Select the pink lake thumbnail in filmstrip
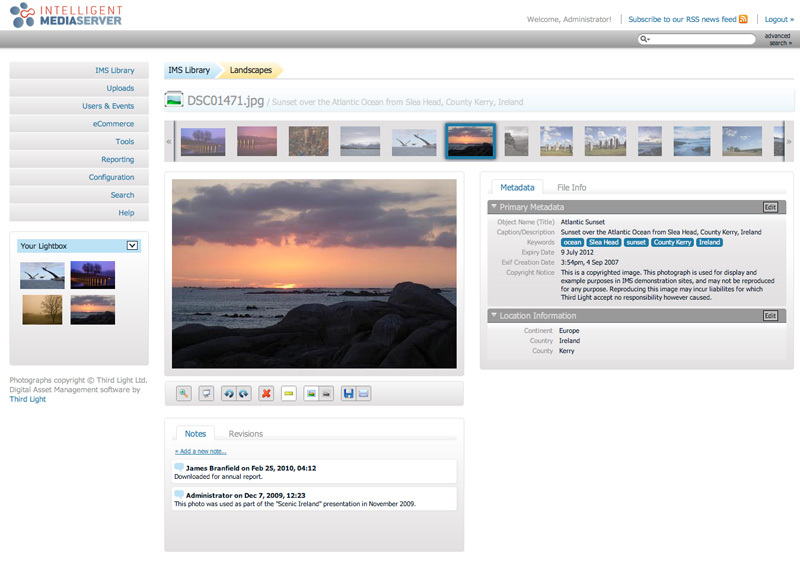The height and width of the screenshot is (575, 800). click(257, 141)
